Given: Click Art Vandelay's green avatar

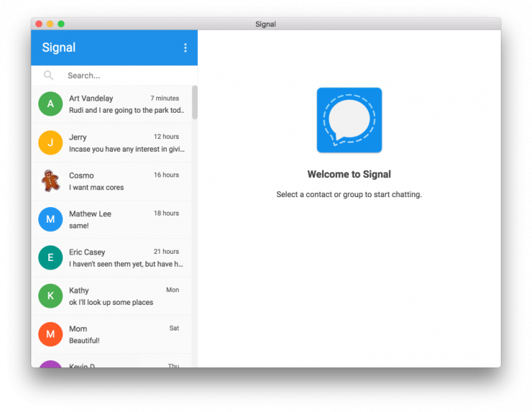Looking at the screenshot, I should [50, 104].
